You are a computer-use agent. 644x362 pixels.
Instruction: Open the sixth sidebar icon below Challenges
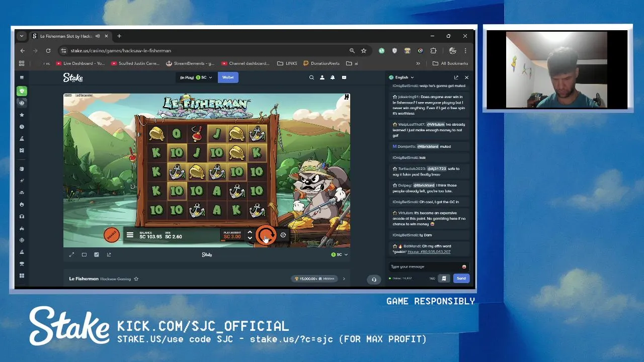(22, 150)
